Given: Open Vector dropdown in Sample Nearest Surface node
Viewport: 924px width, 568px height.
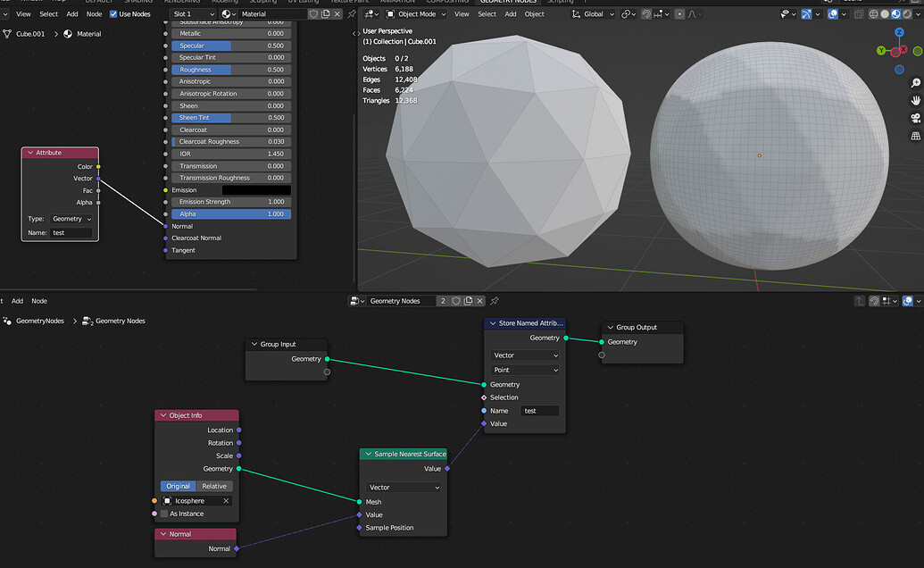Looking at the screenshot, I should [x=403, y=488].
